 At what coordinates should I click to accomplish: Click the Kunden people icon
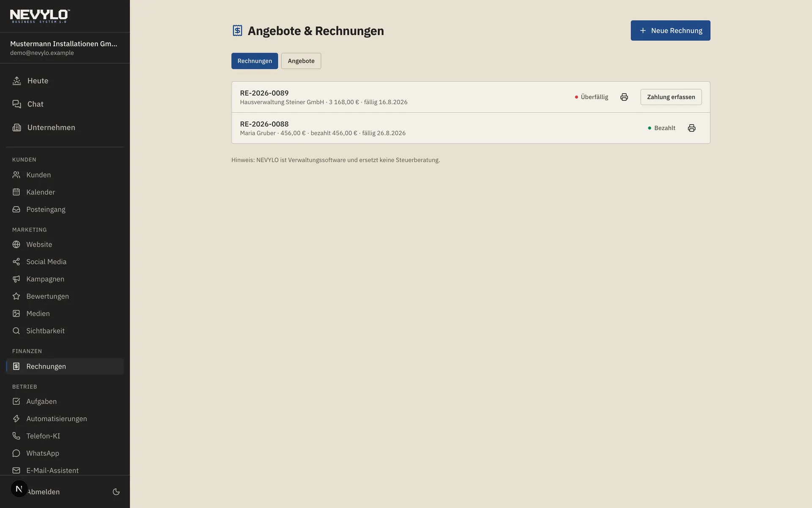[16, 175]
